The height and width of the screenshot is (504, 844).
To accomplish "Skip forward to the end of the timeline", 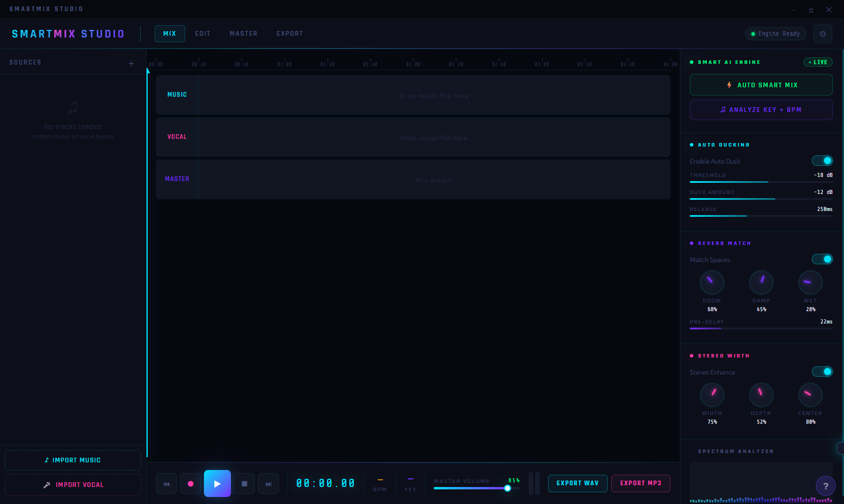I will 268,483.
